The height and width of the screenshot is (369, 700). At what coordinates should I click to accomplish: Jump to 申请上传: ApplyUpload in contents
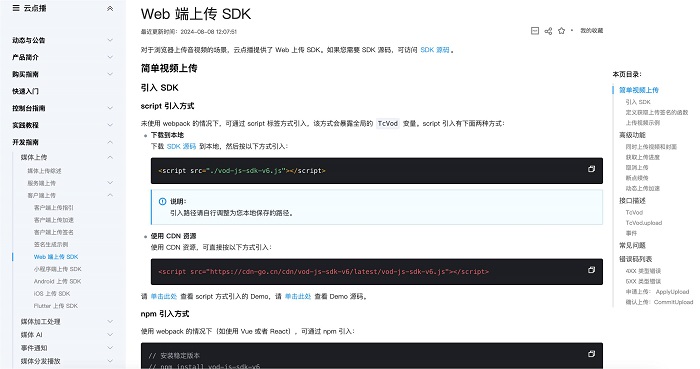pyautogui.click(x=657, y=292)
